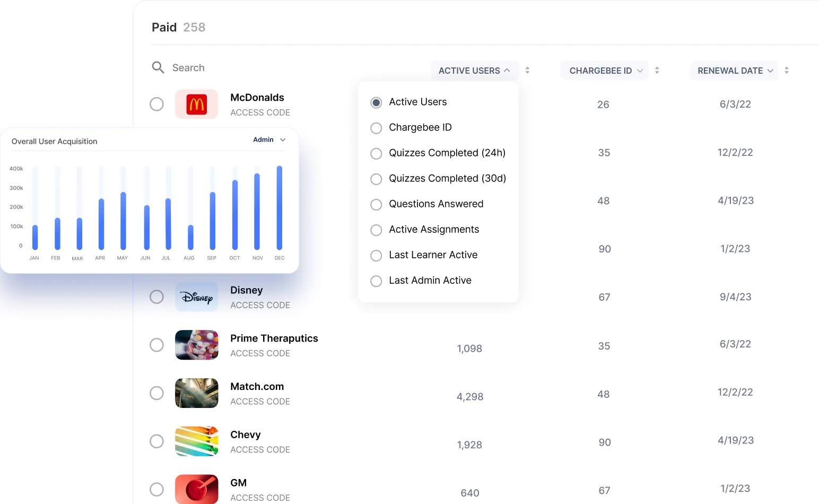Open the Admin dropdown in the chart

(269, 140)
